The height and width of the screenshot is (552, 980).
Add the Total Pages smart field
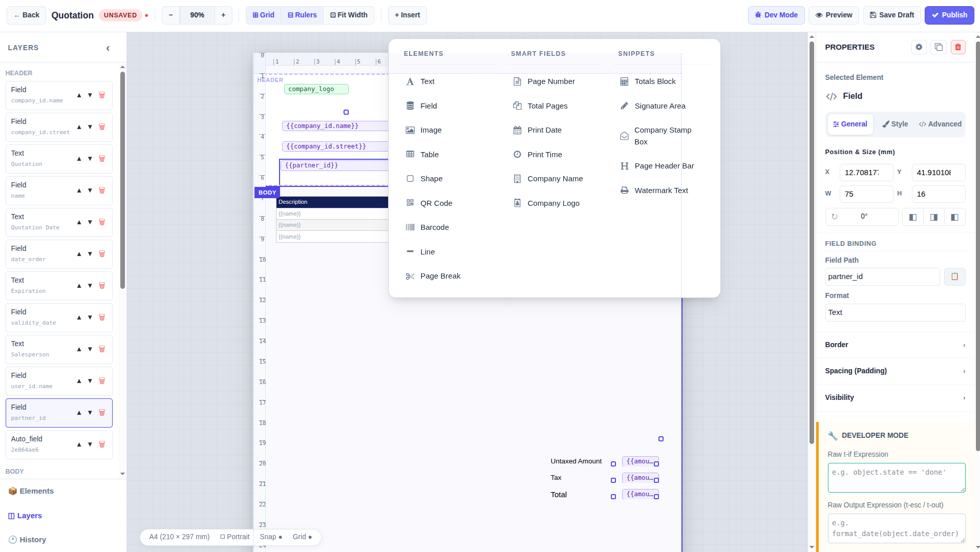click(541, 106)
